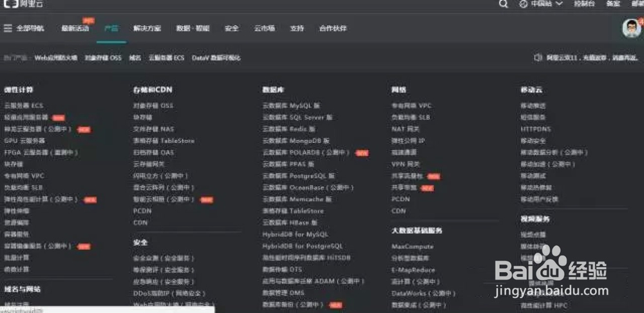The width and height of the screenshot is (644, 313).
Task: Expand the 中国站 region dropdown arrow
Action: click(x=558, y=4)
